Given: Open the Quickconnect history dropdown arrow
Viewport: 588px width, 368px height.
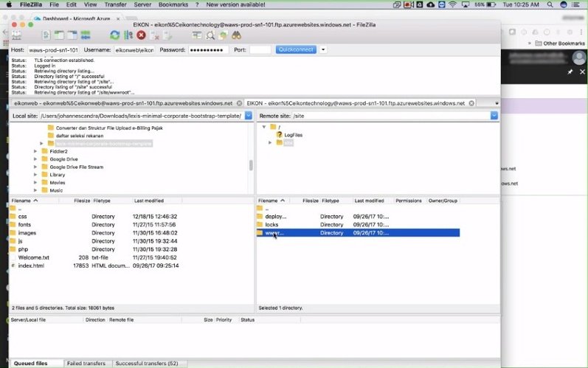Looking at the screenshot, I should coord(323,49).
